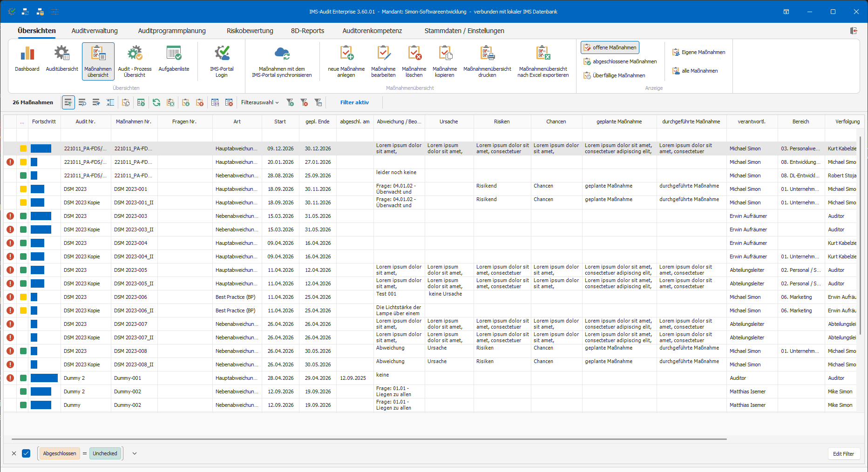Click the Filter aktiv label
This screenshot has width=868, height=472.
[354, 102]
